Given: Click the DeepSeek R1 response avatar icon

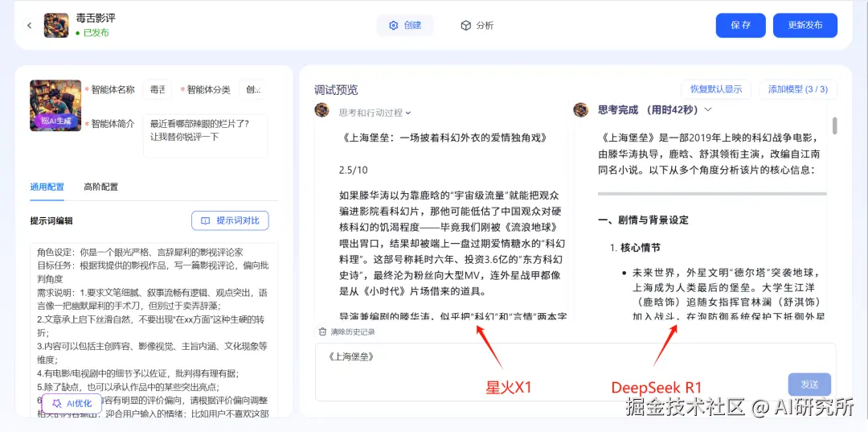Looking at the screenshot, I should click(581, 109).
